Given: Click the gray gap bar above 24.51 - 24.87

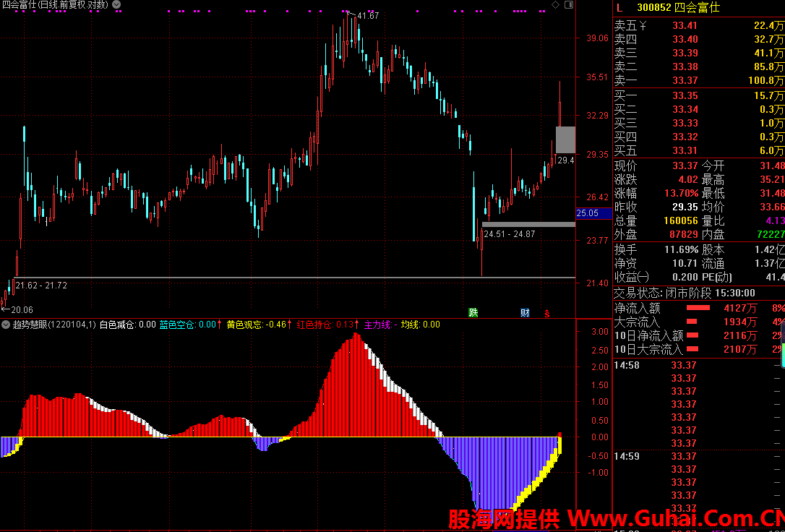Looking at the screenshot, I should tap(528, 225).
